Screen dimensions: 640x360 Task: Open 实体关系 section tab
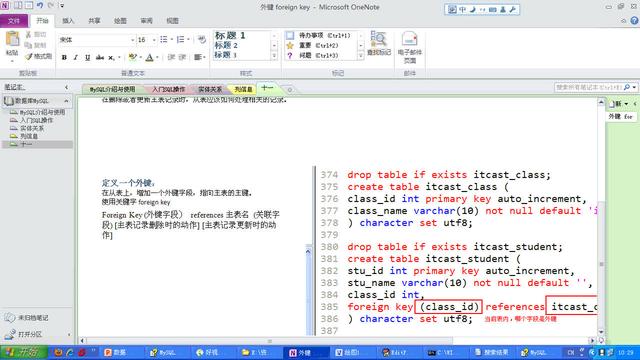point(210,89)
